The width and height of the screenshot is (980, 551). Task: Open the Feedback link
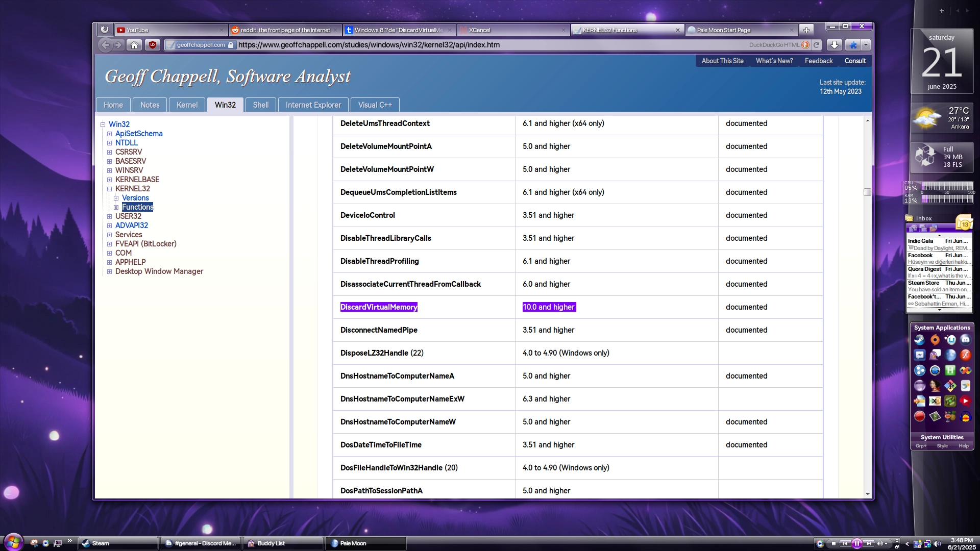[x=818, y=61]
